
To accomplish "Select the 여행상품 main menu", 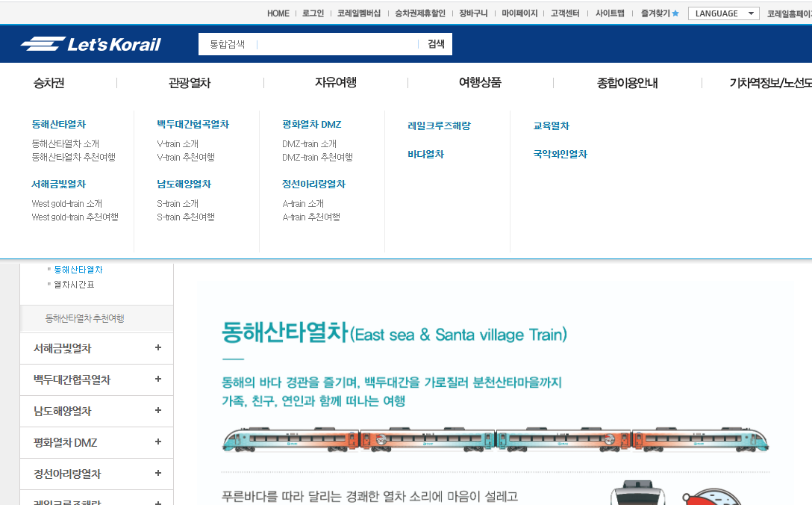I will [x=480, y=82].
